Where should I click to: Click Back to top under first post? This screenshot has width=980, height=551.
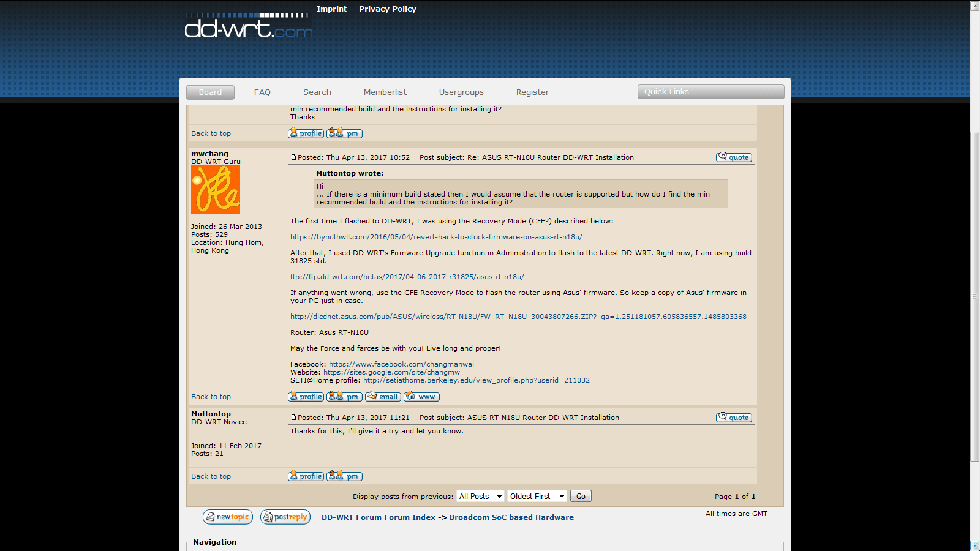[211, 133]
